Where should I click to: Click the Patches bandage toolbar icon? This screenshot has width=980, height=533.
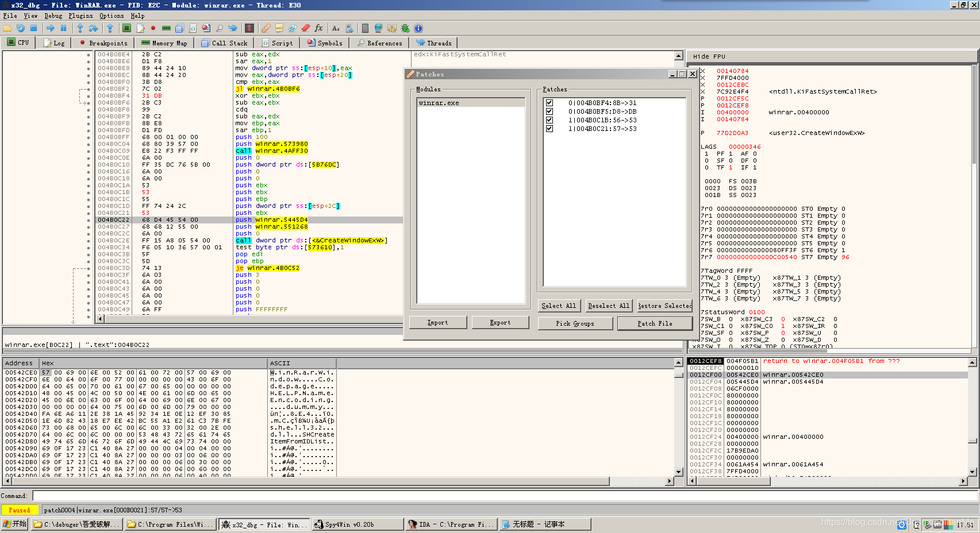point(266,28)
